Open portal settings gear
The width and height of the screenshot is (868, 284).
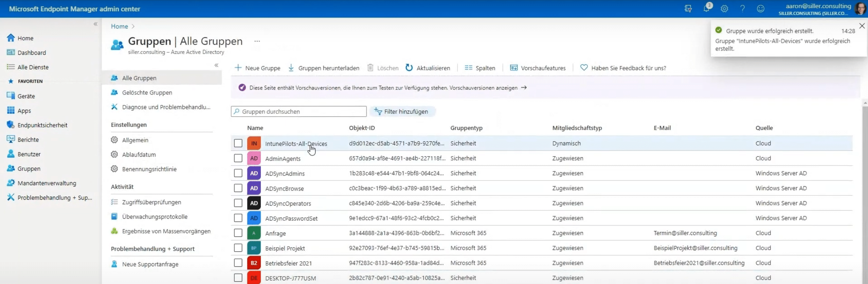724,9
